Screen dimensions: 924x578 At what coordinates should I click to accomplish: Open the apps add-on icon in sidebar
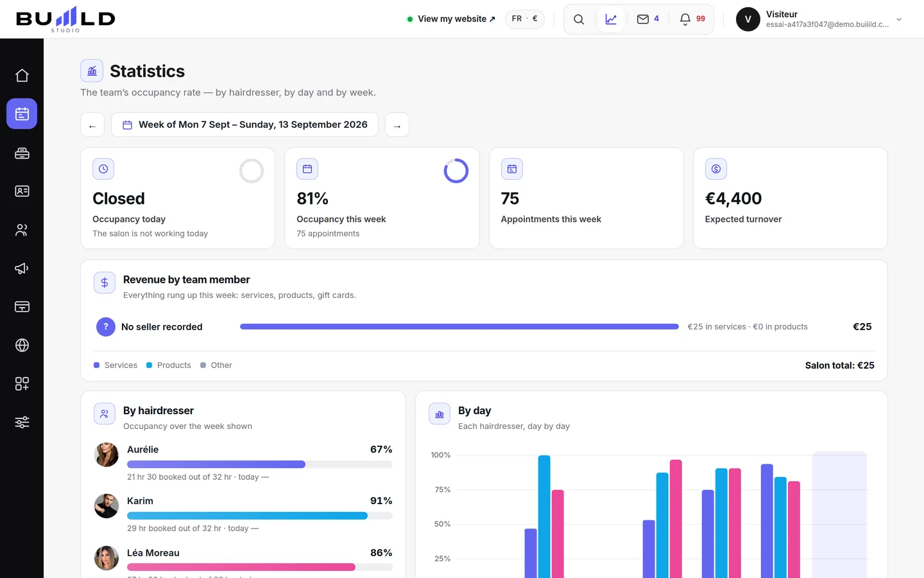22,384
